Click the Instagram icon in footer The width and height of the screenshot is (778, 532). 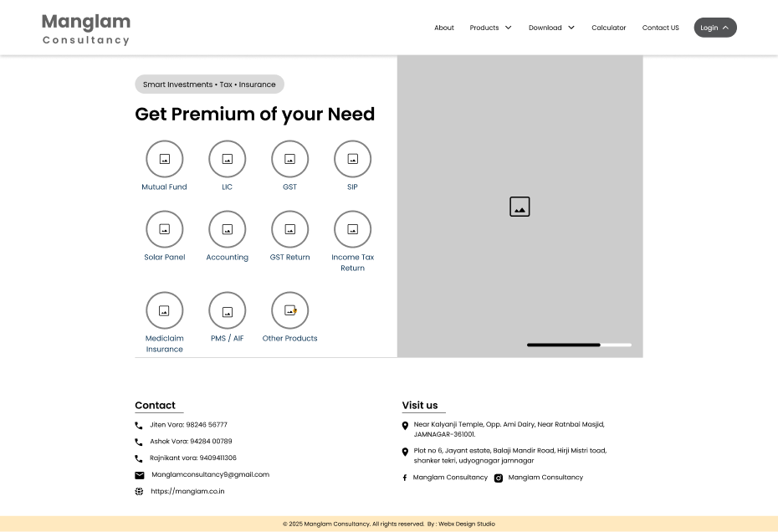click(x=499, y=478)
